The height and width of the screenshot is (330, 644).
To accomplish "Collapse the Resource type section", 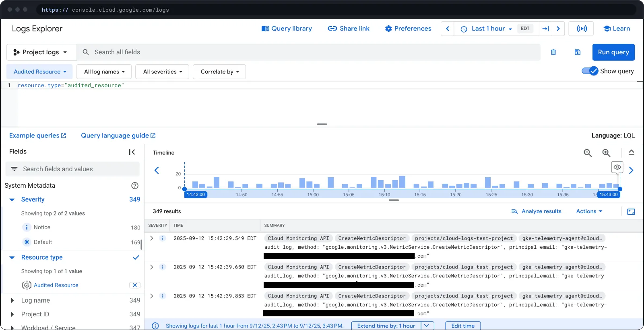I will 12,258.
